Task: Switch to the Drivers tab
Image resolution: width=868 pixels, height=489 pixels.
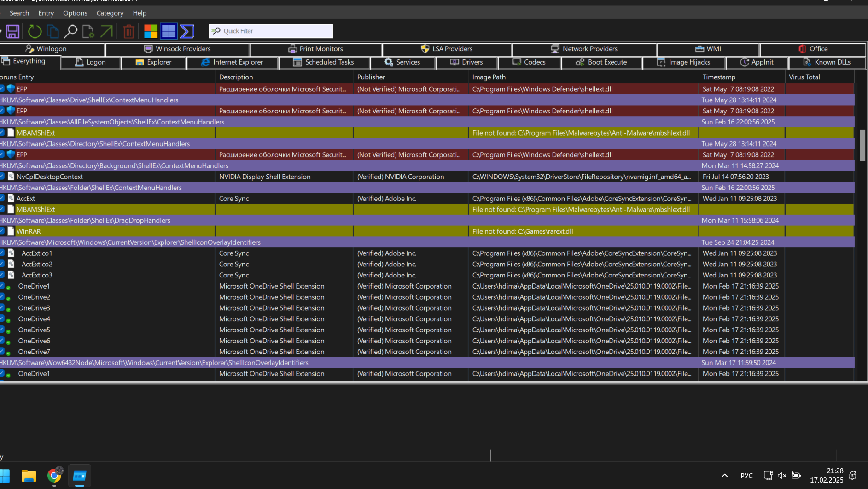Action: click(x=466, y=62)
